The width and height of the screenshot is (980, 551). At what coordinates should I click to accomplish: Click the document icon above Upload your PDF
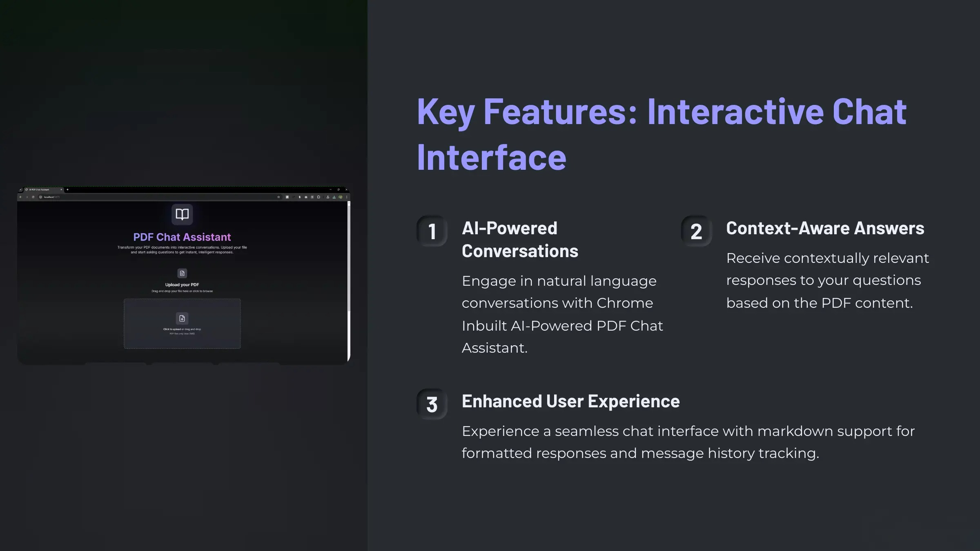point(182,273)
